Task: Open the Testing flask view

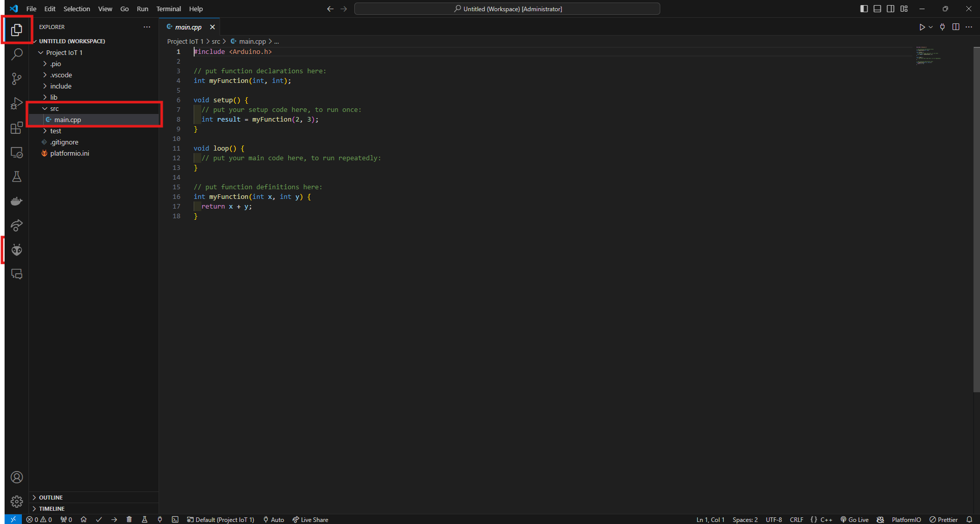Action: coord(17,177)
